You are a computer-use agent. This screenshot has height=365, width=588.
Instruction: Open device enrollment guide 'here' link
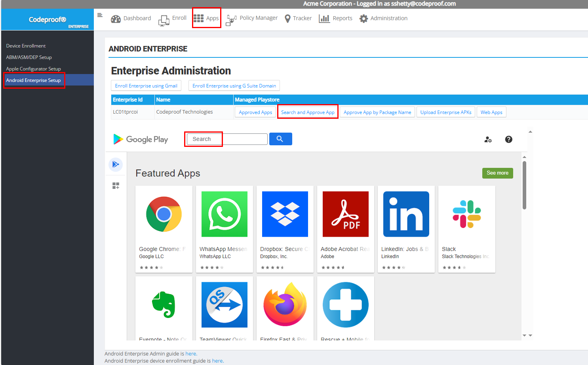tap(217, 361)
